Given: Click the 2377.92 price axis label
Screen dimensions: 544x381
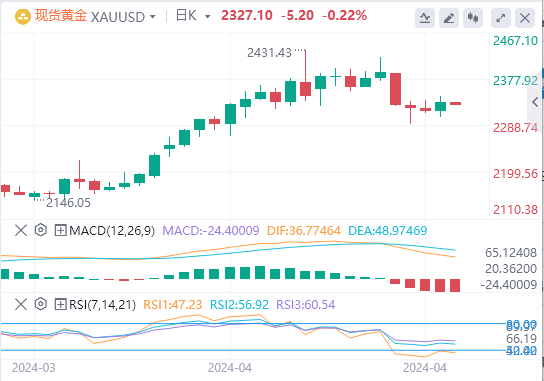Looking at the screenshot, I should pyautogui.click(x=516, y=81).
